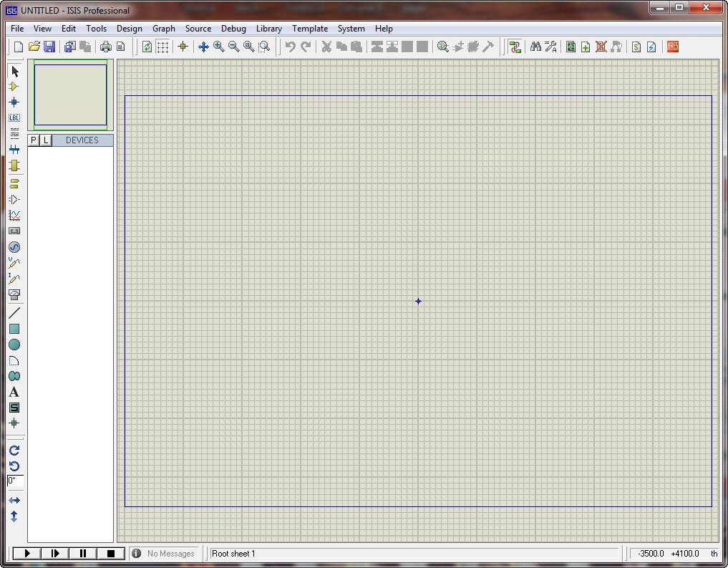728x568 pixels.
Task: Select the Tape Recorder tool
Action: (14, 231)
